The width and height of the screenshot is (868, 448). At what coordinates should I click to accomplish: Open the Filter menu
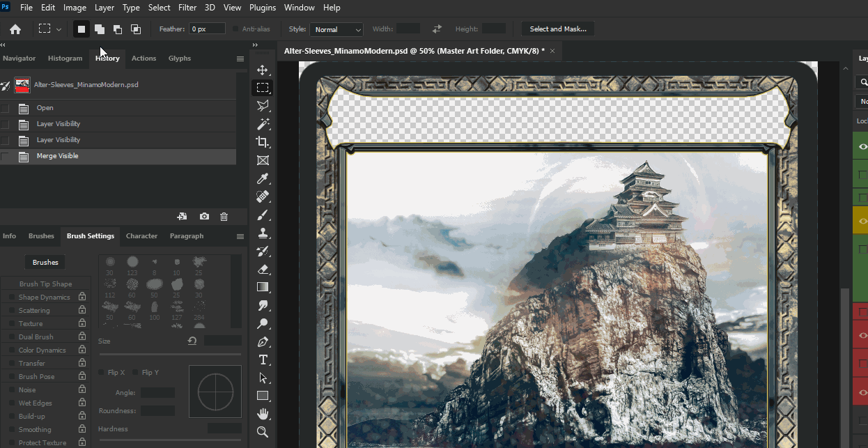[x=187, y=8]
